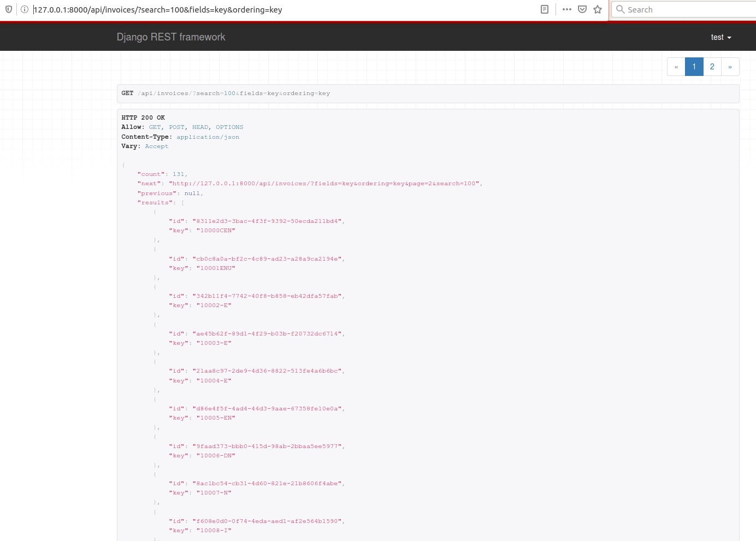This screenshot has height=541, width=756.
Task: Click the next page double-arrow button
Action: click(x=730, y=67)
